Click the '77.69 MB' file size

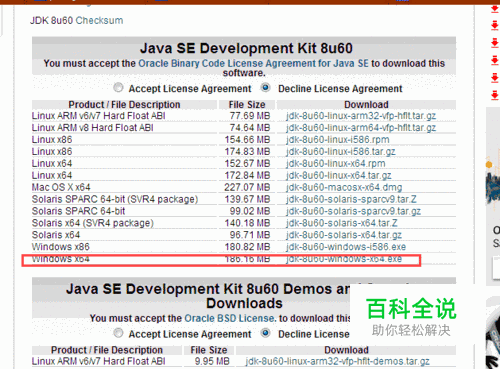(x=250, y=116)
